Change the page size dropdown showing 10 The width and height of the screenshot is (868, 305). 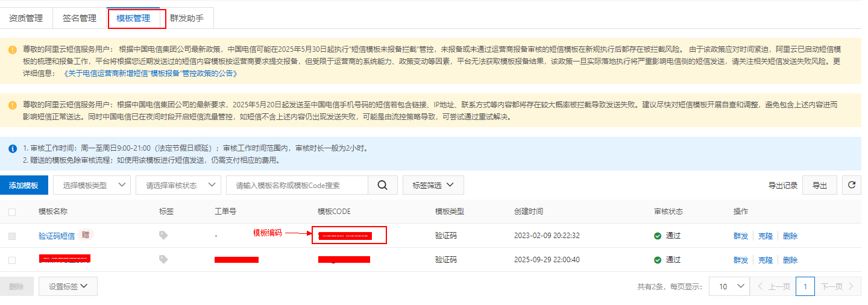click(729, 287)
